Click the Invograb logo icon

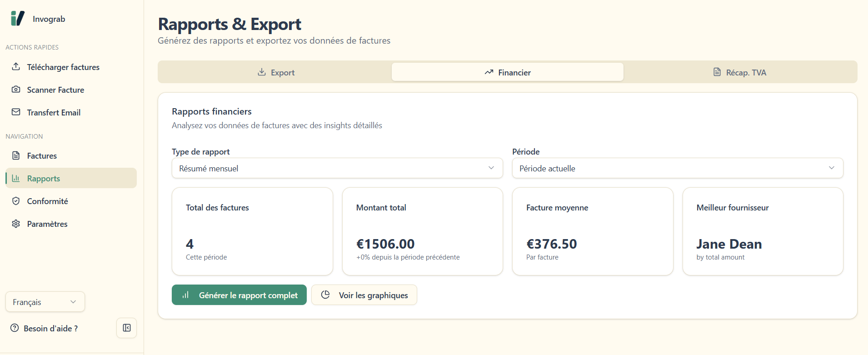[x=17, y=19]
